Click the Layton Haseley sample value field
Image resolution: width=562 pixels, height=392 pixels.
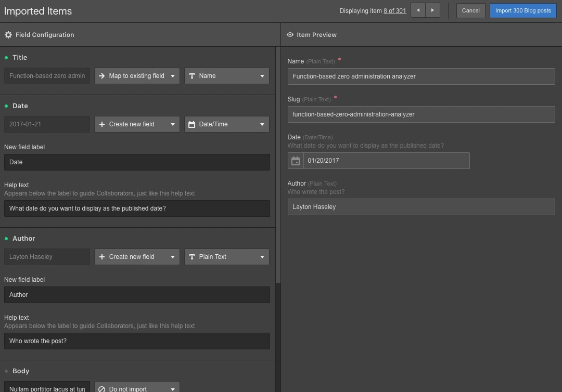click(x=47, y=257)
